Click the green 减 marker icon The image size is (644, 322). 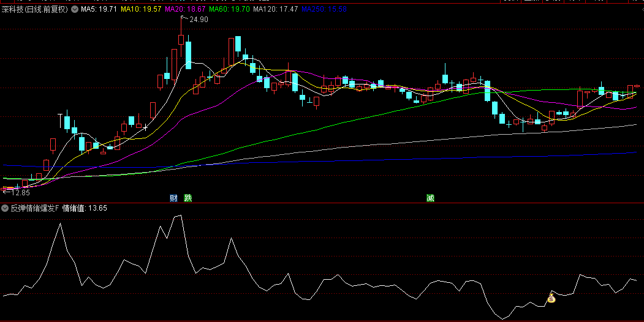point(430,198)
